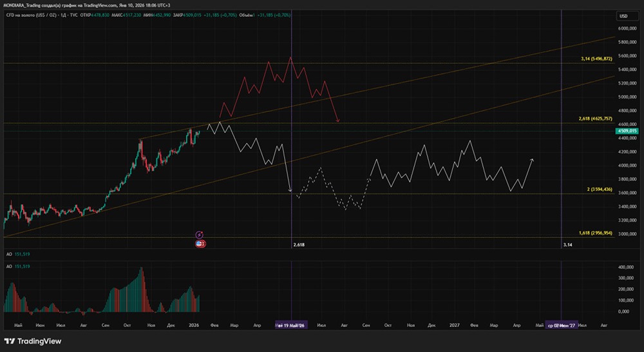
Task: Click the 6000,000 price scale label
Action: [x=627, y=29]
